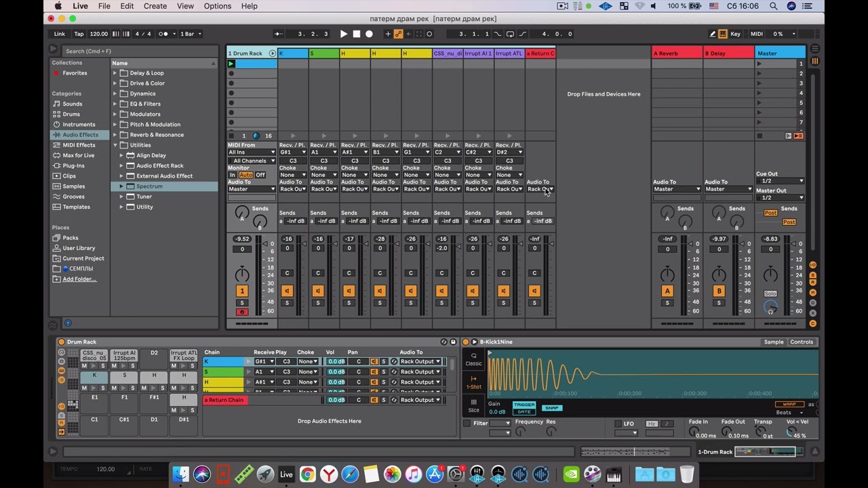Deactivate the 1 Drum Rack track activator
This screenshot has width=868, height=488.
point(242,291)
